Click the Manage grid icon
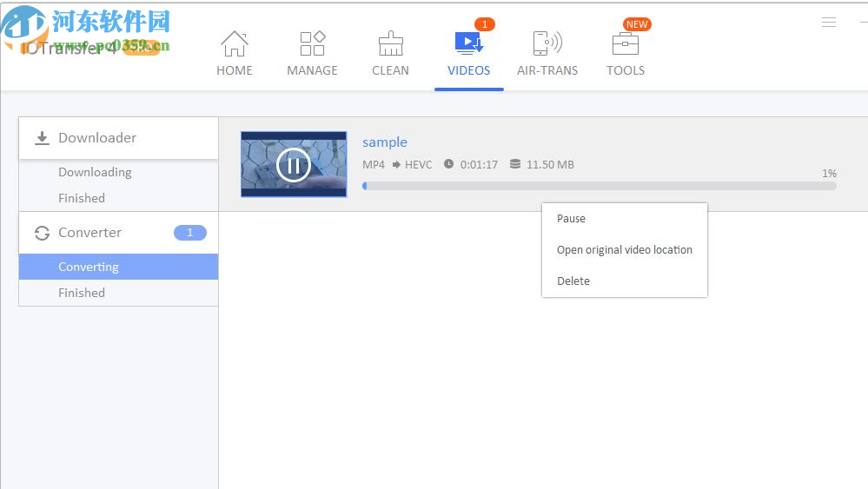Viewport: 868px width, 489px height. pyautogui.click(x=312, y=43)
